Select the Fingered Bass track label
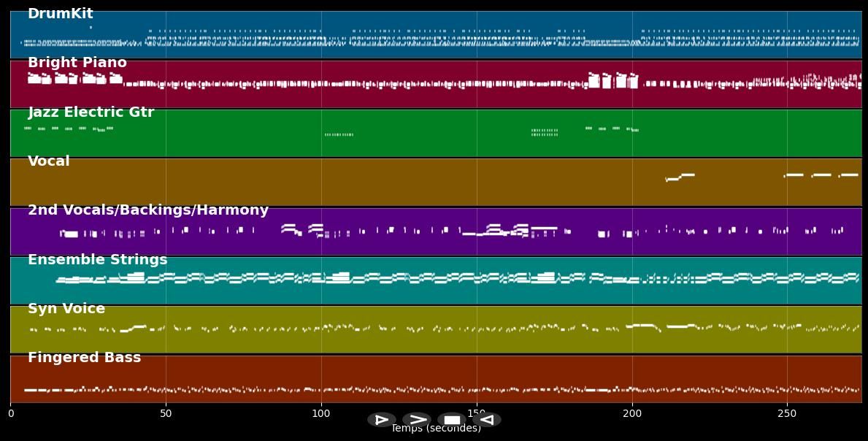Image resolution: width=868 pixels, height=441 pixels. [x=85, y=358]
